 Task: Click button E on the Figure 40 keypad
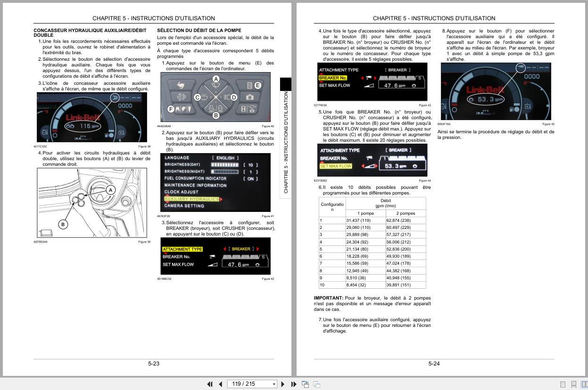click(257, 86)
